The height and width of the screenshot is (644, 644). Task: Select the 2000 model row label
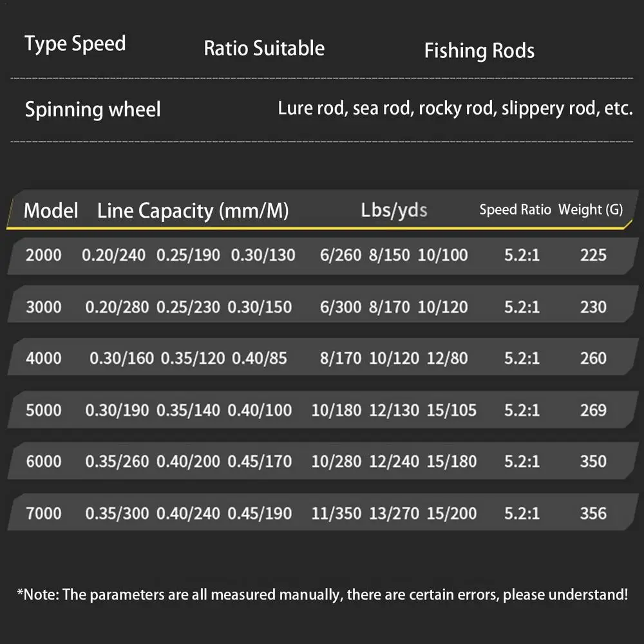point(44,255)
